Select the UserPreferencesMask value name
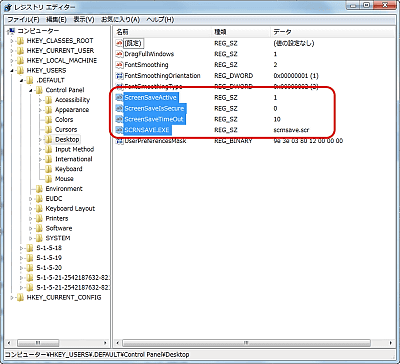 (x=155, y=141)
